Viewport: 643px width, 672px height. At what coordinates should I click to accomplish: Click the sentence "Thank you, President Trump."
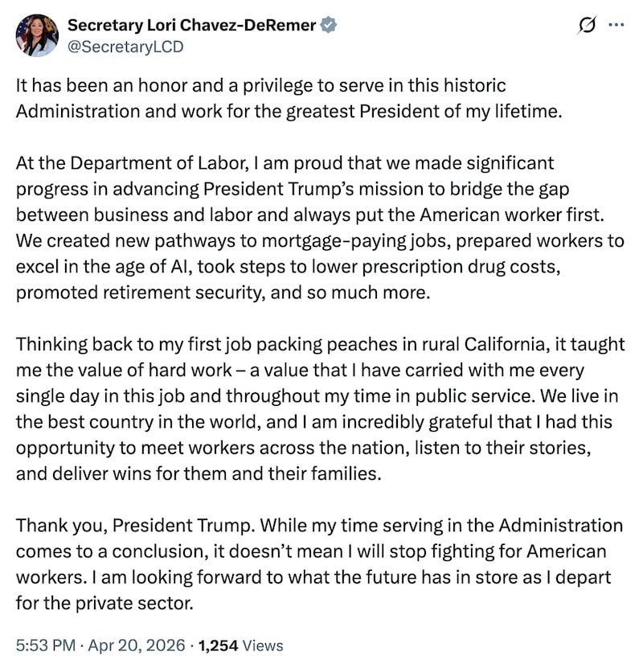coord(125,526)
